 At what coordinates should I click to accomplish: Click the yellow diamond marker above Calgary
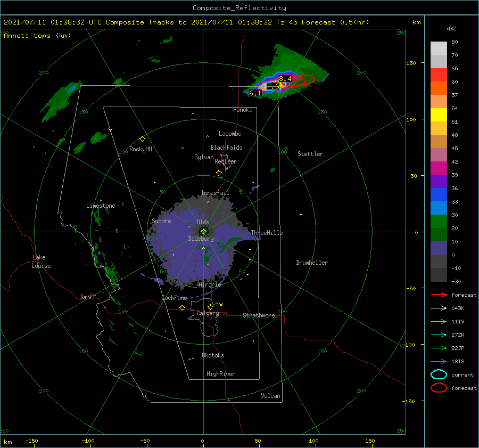tap(210, 307)
